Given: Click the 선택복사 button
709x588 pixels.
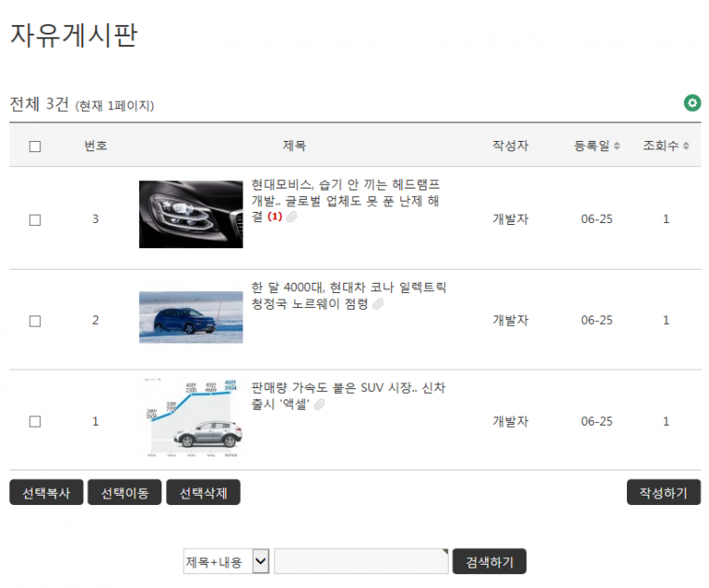Looking at the screenshot, I should tap(47, 492).
